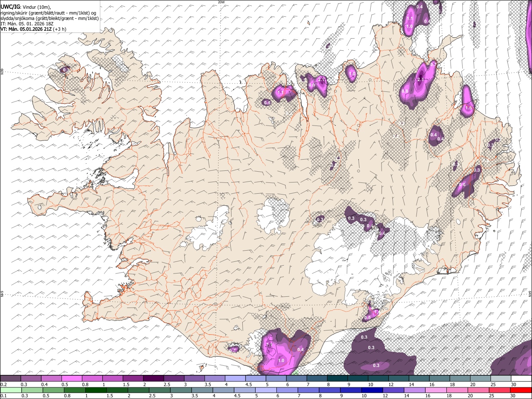Pick the upper scale swatch between 25 and 30
The height and width of the screenshot is (399, 532).
click(x=501, y=379)
